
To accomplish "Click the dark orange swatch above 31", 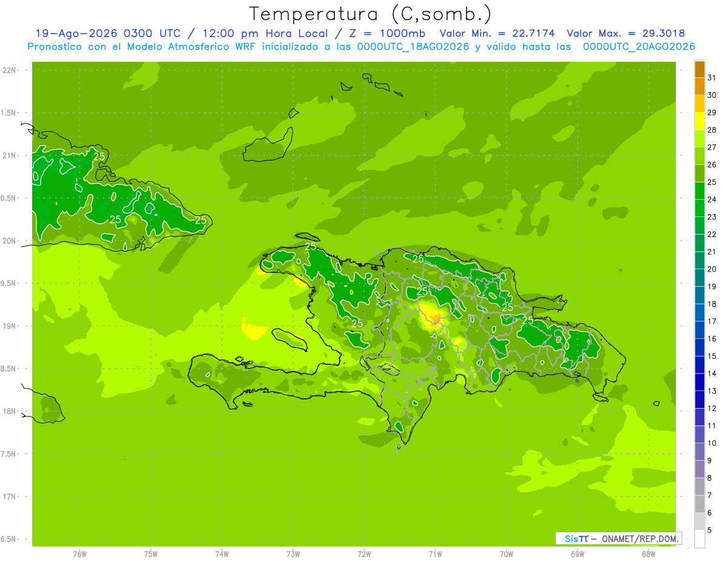I will 699,69.
